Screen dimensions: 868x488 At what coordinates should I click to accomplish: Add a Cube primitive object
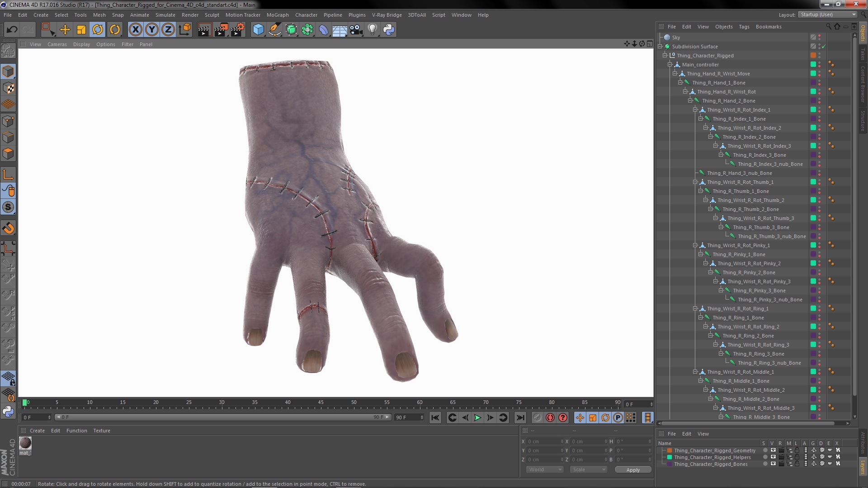tap(258, 30)
